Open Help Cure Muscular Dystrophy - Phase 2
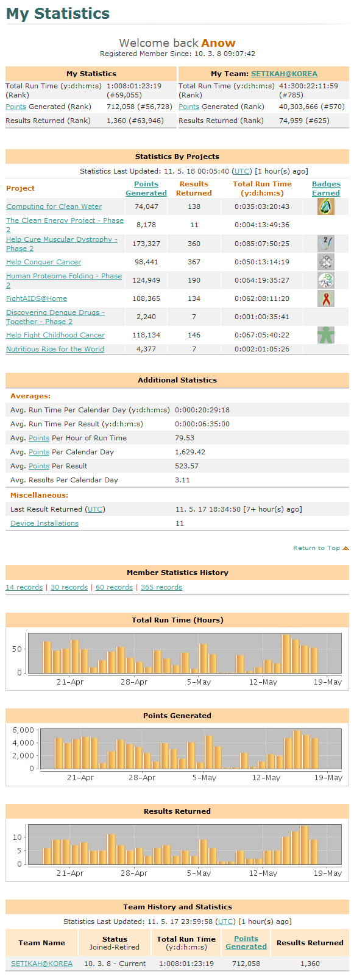Screen dimensions: 354x980 coord(62,244)
